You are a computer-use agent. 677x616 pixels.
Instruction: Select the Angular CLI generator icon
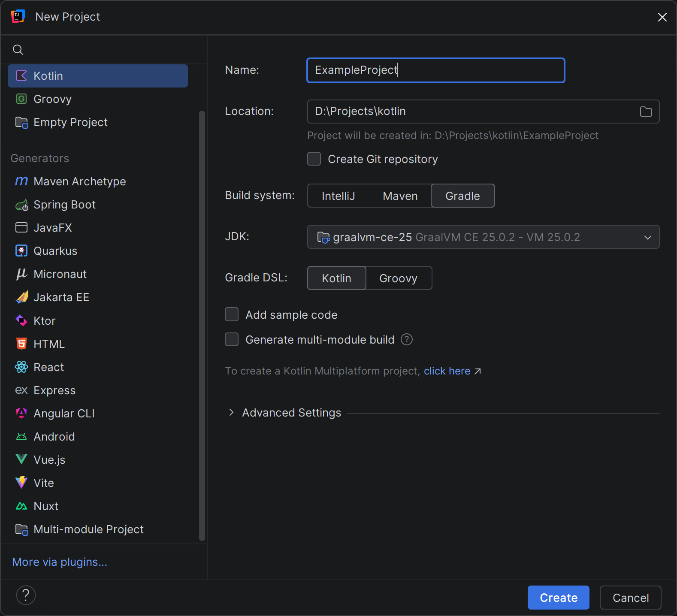click(21, 413)
